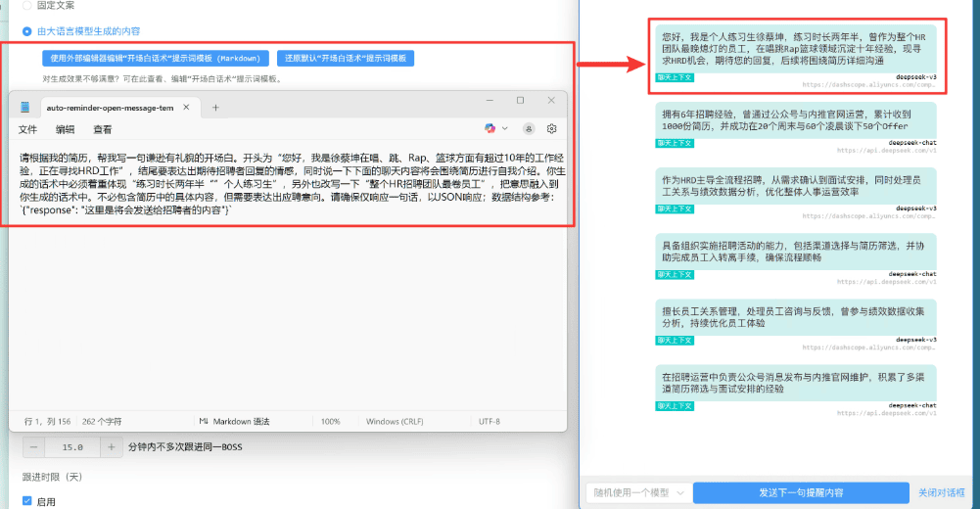Click the 跟进时限（天） label

(x=53, y=477)
